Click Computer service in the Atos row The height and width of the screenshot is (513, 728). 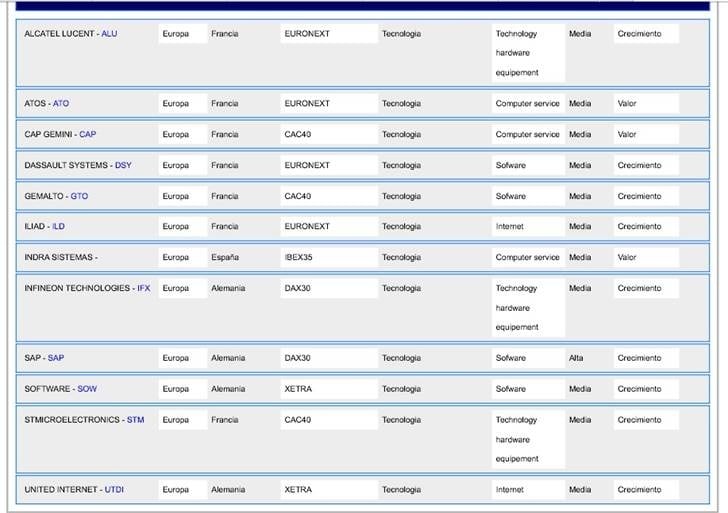tap(527, 104)
